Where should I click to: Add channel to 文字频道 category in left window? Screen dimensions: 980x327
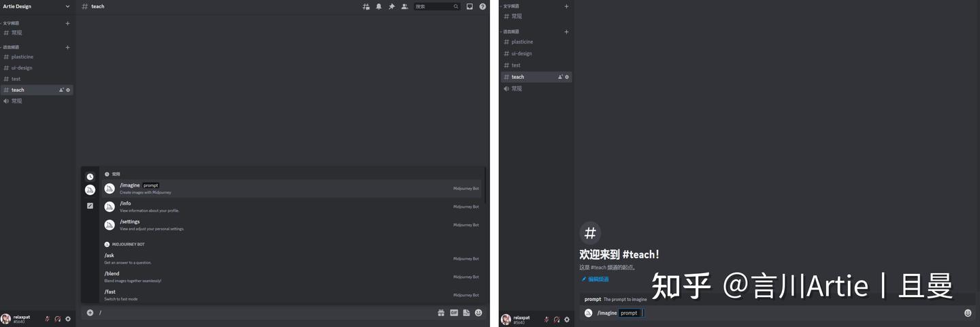[67, 23]
